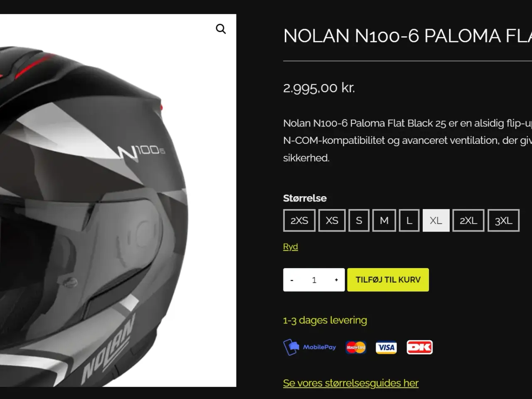This screenshot has width=532, height=399.
Task: Add helmet to cart with Tilføj til kurv
Action: pos(388,280)
